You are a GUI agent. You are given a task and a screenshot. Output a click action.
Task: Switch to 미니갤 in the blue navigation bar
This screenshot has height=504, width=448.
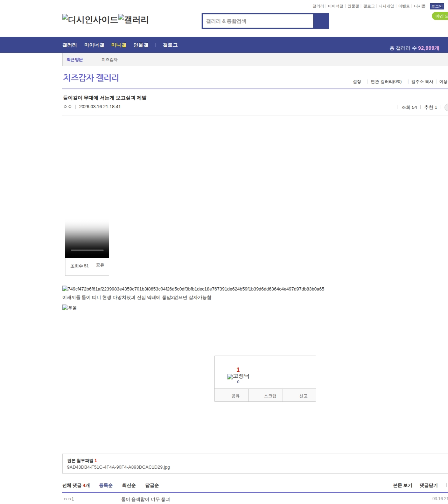119,45
